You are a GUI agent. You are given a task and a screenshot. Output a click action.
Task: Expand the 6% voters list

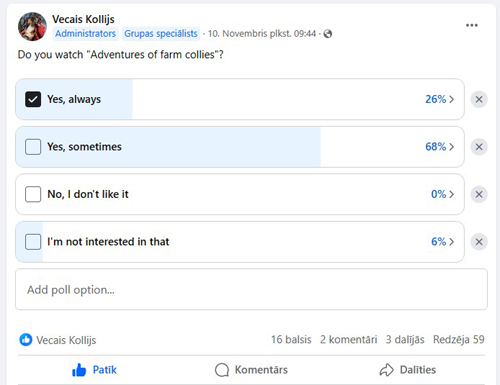click(442, 242)
